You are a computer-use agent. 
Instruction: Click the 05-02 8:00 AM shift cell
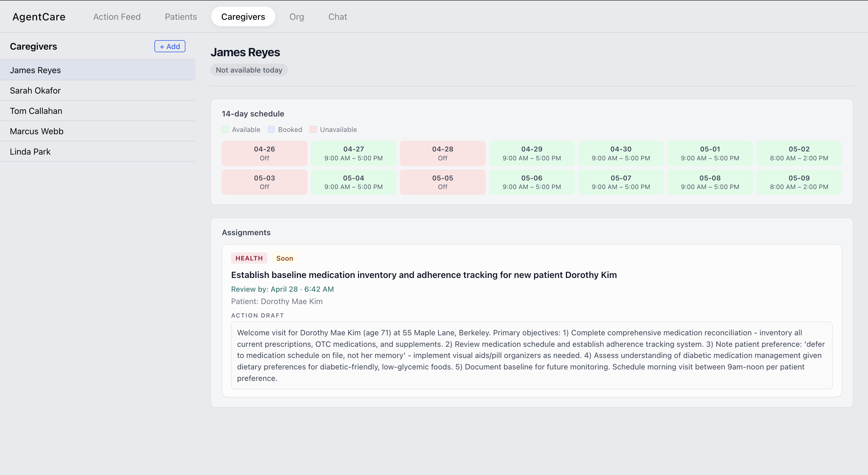coord(799,153)
